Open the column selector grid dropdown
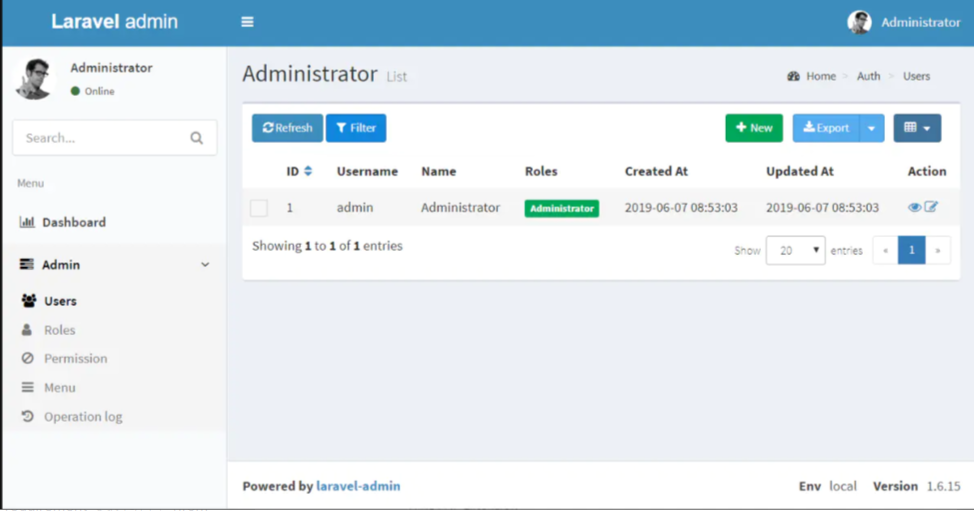974x511 pixels. pos(917,128)
